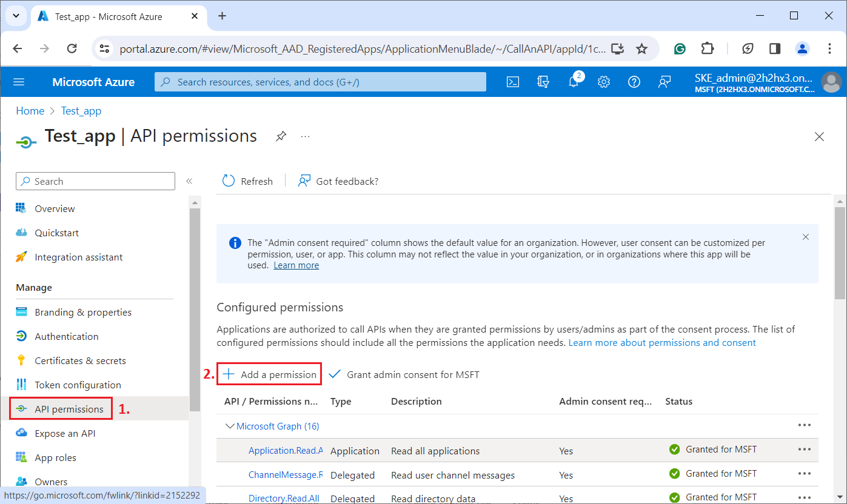Open portal settings gear icon

click(604, 82)
